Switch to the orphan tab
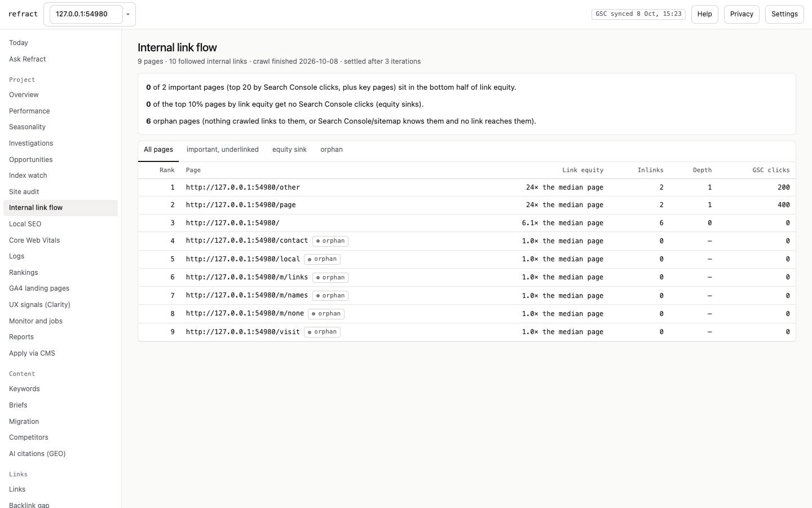812x508 pixels. 332,150
